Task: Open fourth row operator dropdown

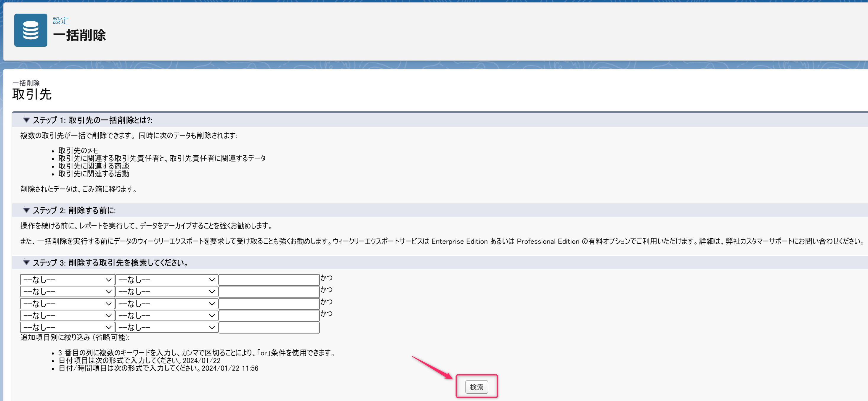Action: [x=166, y=315]
